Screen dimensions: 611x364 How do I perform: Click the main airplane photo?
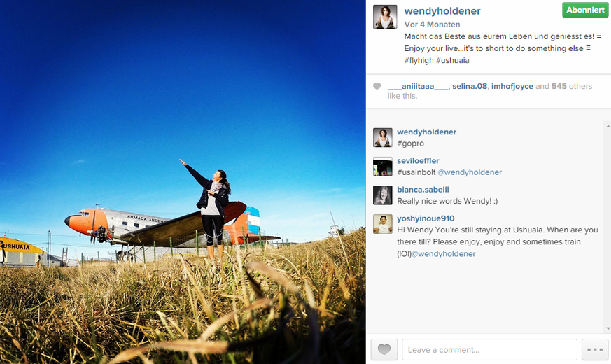183,182
